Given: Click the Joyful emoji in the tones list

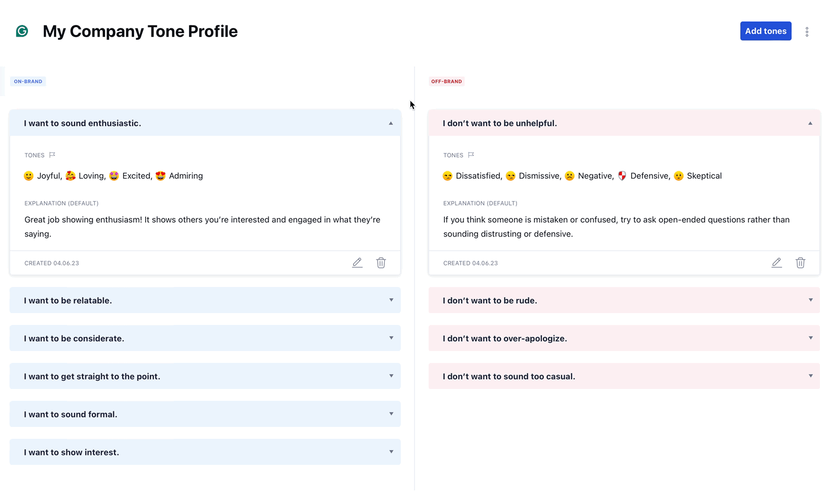Looking at the screenshot, I should [28, 176].
